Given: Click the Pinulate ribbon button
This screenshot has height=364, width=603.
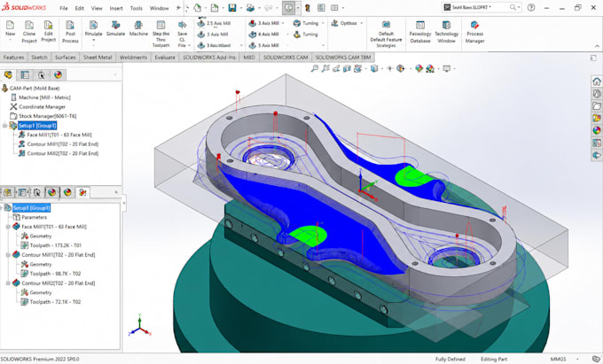Looking at the screenshot, I should pos(93,32).
